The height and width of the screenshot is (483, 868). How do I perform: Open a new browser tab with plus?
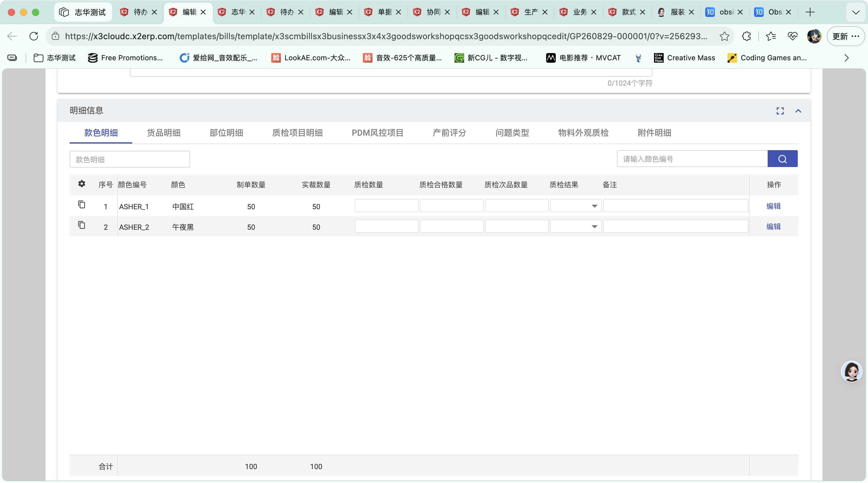(810, 12)
